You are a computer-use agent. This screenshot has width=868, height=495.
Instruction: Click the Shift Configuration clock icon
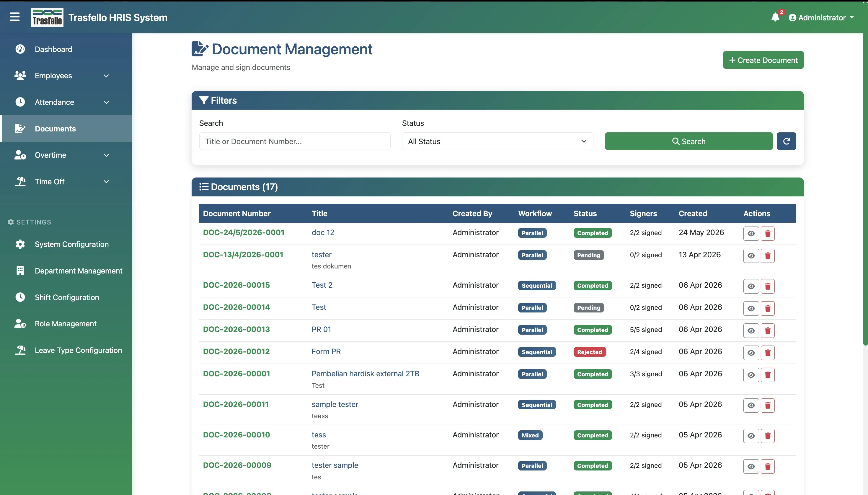pyautogui.click(x=20, y=297)
